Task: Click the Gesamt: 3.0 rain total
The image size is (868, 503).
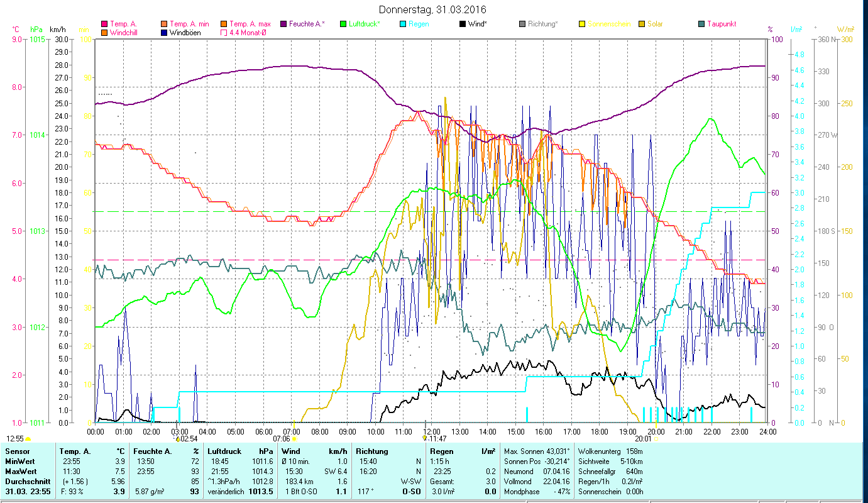Action: click(463, 482)
